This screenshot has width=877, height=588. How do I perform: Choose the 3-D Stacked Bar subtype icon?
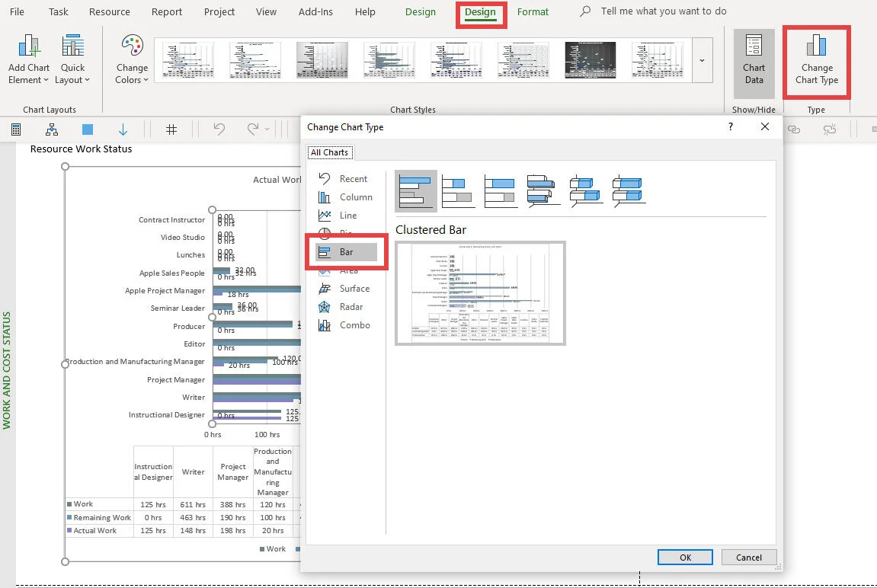click(586, 190)
